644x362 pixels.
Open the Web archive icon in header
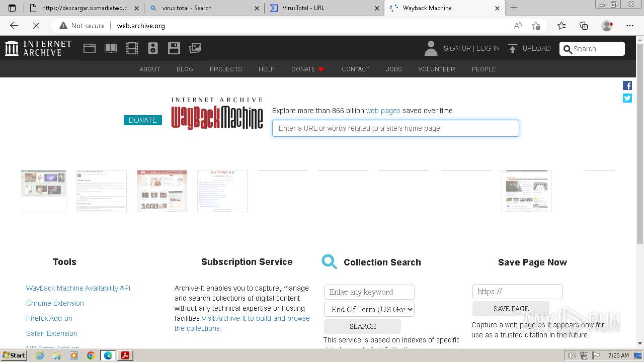tap(90, 48)
